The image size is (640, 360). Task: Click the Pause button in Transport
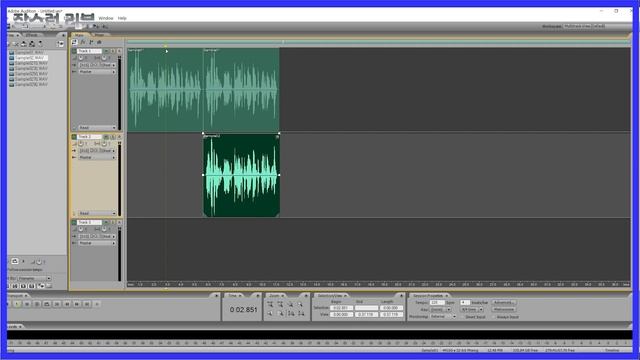coord(27,304)
